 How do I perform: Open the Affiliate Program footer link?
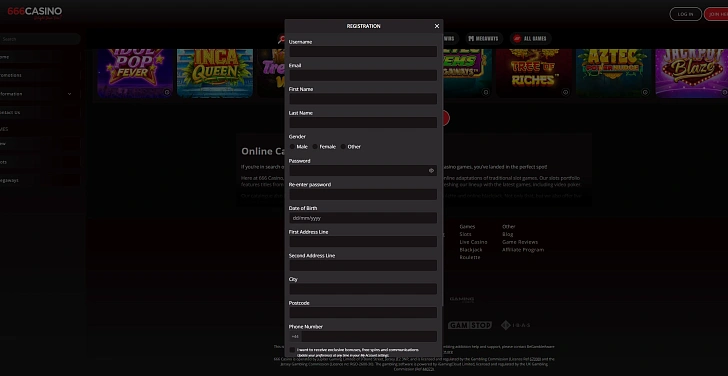[x=523, y=250]
